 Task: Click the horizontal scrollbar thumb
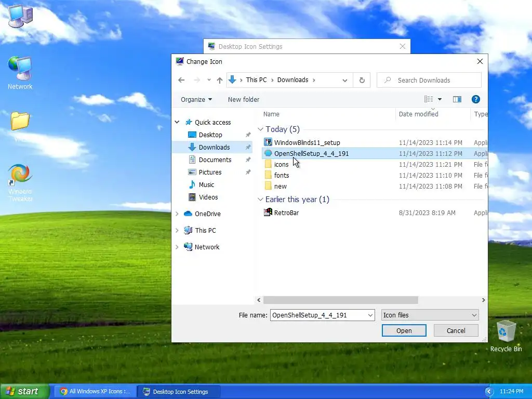click(x=341, y=300)
